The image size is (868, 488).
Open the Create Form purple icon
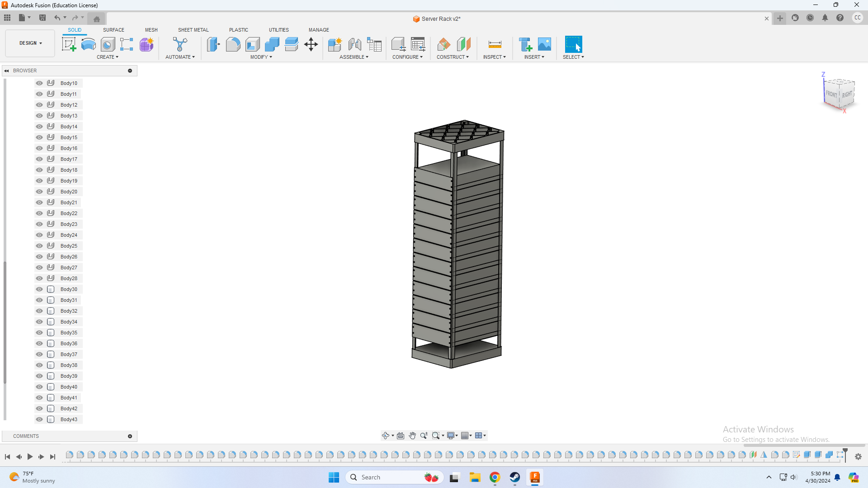click(146, 44)
